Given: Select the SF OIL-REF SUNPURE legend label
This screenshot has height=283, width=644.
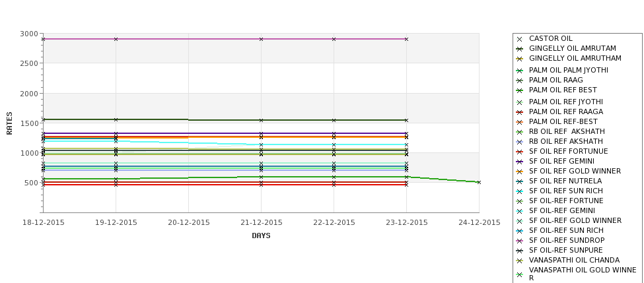Looking at the screenshot, I should [565, 250].
